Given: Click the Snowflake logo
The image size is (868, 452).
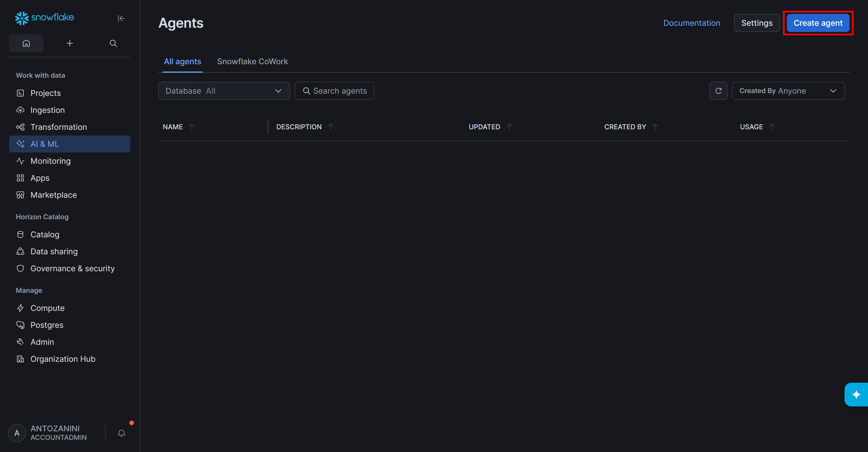Looking at the screenshot, I should (44, 18).
